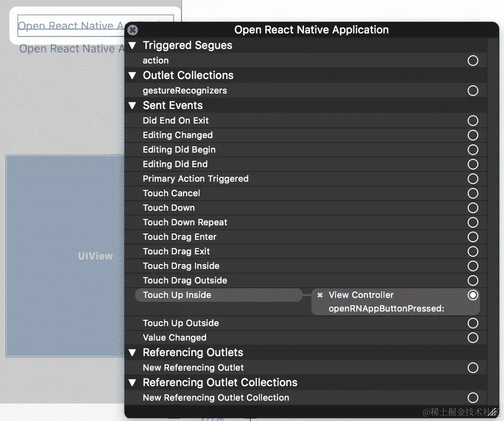Click the popup title Open React Native Application
Screen dimensions: 504x421
311,30
